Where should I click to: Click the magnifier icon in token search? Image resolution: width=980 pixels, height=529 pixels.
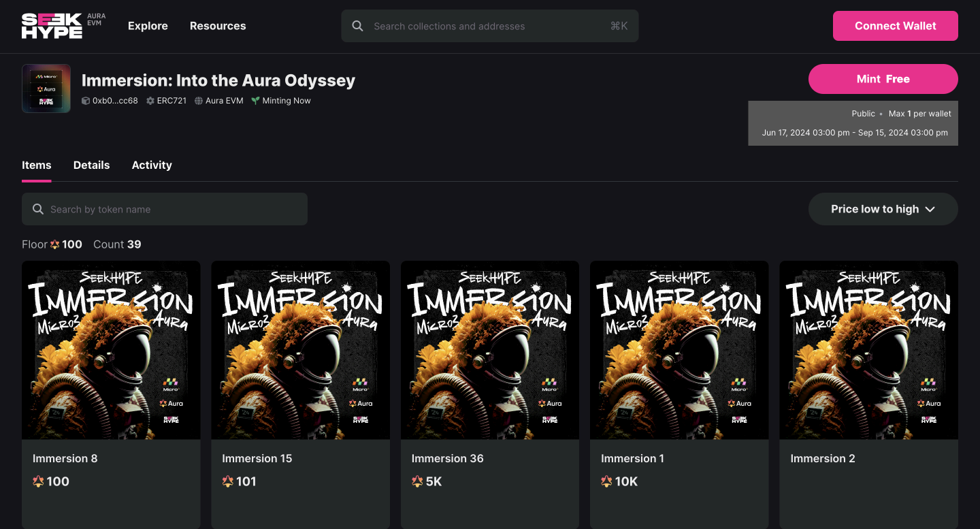click(x=38, y=209)
